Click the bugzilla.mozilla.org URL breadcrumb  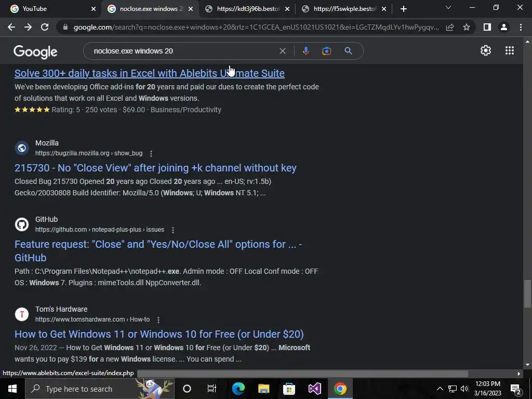pyautogui.click(x=89, y=153)
